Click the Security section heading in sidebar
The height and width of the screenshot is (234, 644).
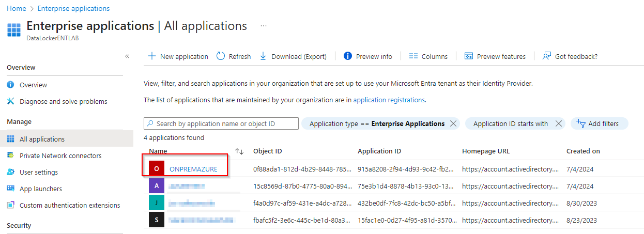[x=19, y=225]
